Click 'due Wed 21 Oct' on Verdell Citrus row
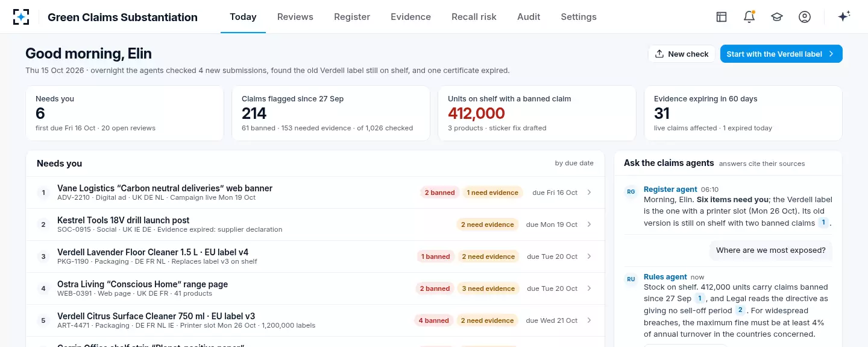 552,320
